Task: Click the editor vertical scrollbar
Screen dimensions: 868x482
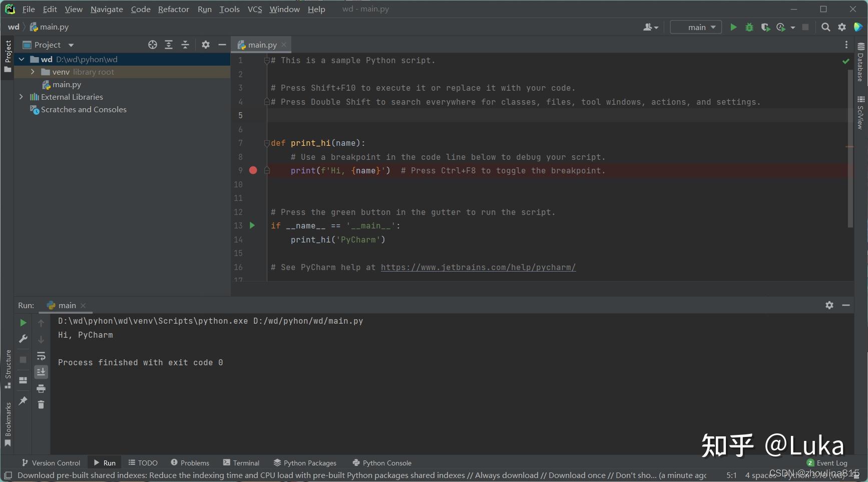Action: (850, 149)
